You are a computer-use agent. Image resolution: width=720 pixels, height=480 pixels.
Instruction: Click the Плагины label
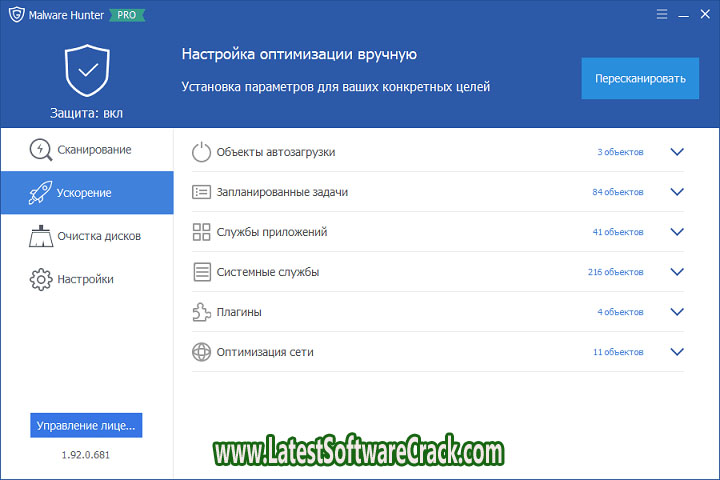[x=239, y=312]
